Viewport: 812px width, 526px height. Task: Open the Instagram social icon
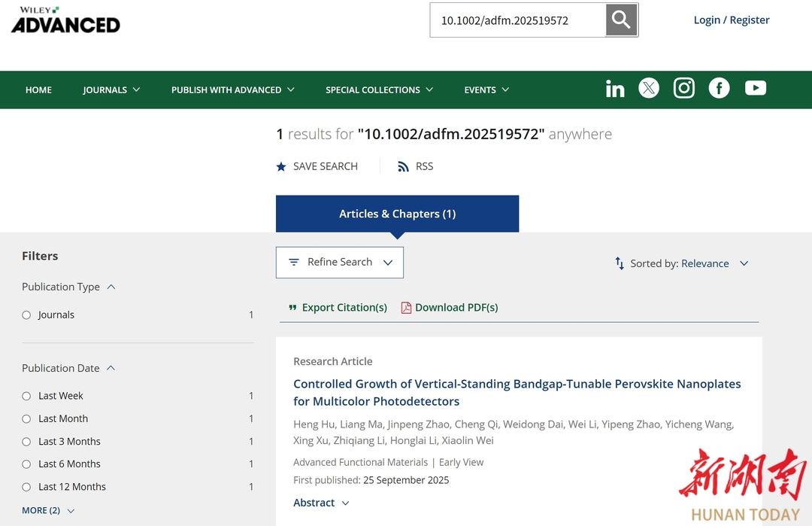click(x=683, y=89)
